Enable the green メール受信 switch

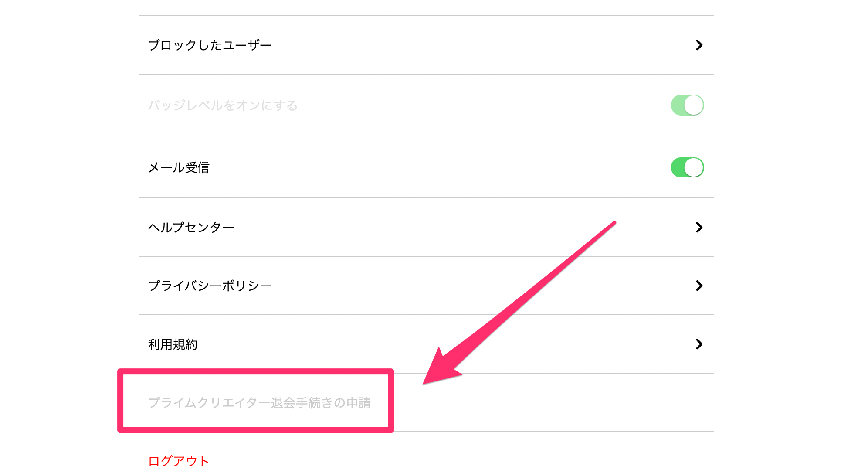point(688,167)
